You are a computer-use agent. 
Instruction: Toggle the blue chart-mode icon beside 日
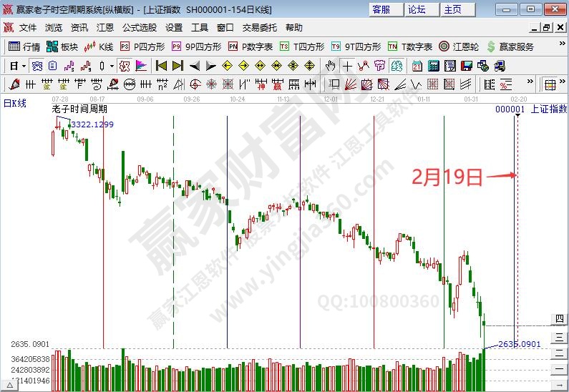click(x=37, y=66)
